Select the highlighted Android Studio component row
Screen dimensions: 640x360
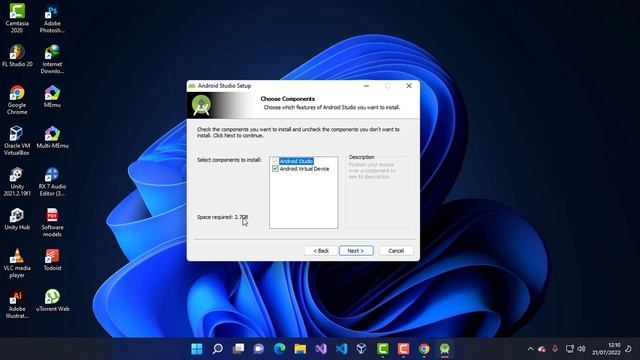coord(296,161)
